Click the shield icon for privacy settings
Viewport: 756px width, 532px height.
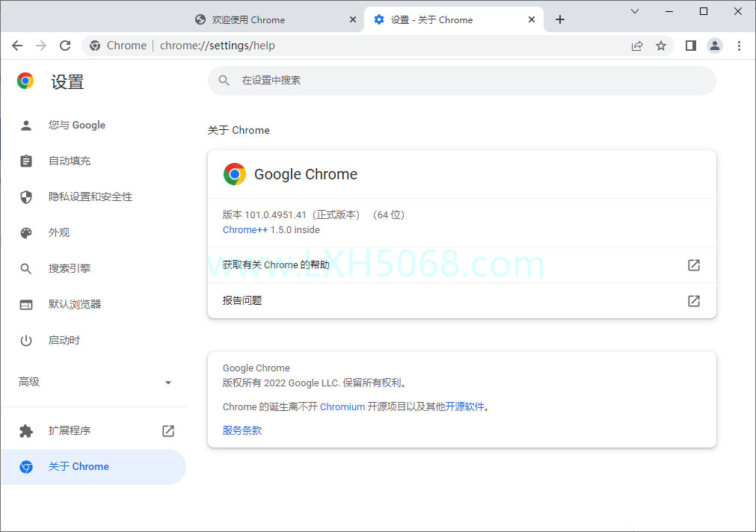pyautogui.click(x=26, y=197)
